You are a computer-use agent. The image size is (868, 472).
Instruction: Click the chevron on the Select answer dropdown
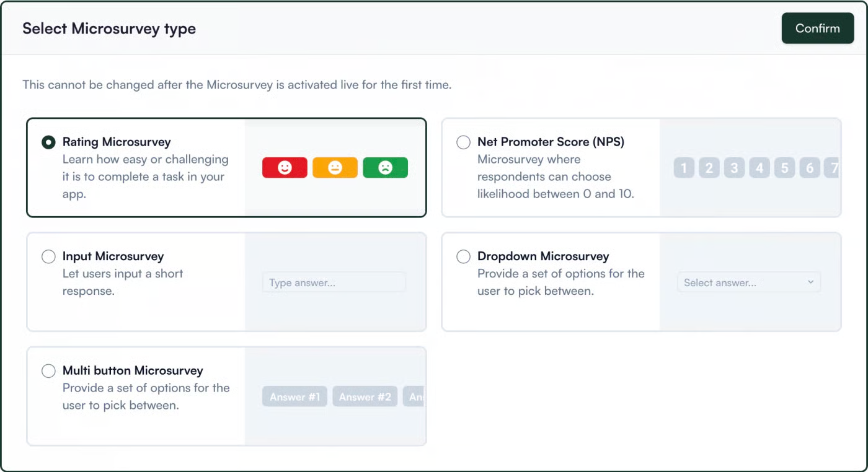(810, 282)
